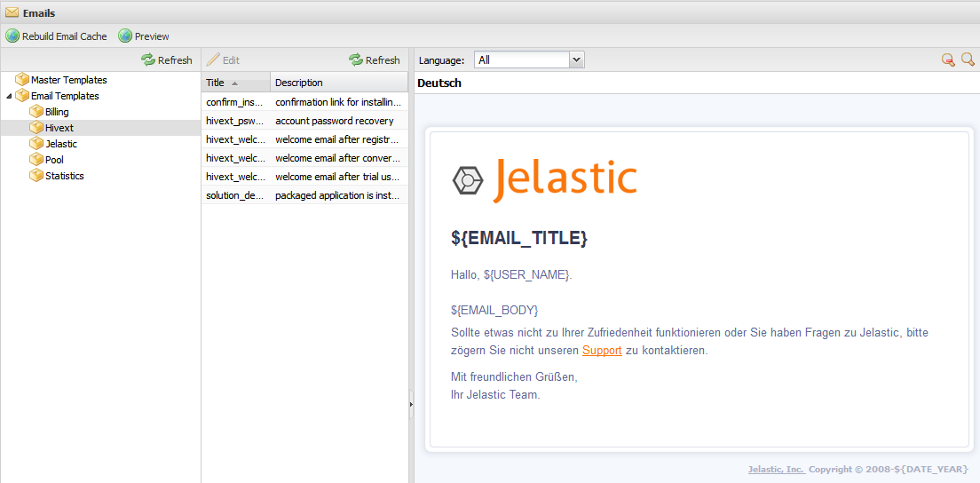Click the Jelastic package icon in tree

pyautogui.click(x=37, y=144)
